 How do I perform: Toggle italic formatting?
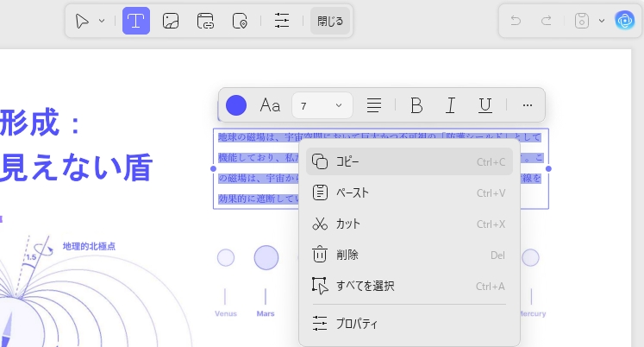[451, 105]
